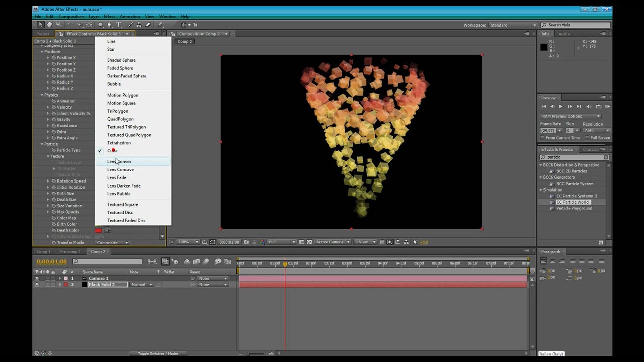Toggle the Toggle Switches / Modes button
The height and width of the screenshot is (362, 644).
click(158, 354)
